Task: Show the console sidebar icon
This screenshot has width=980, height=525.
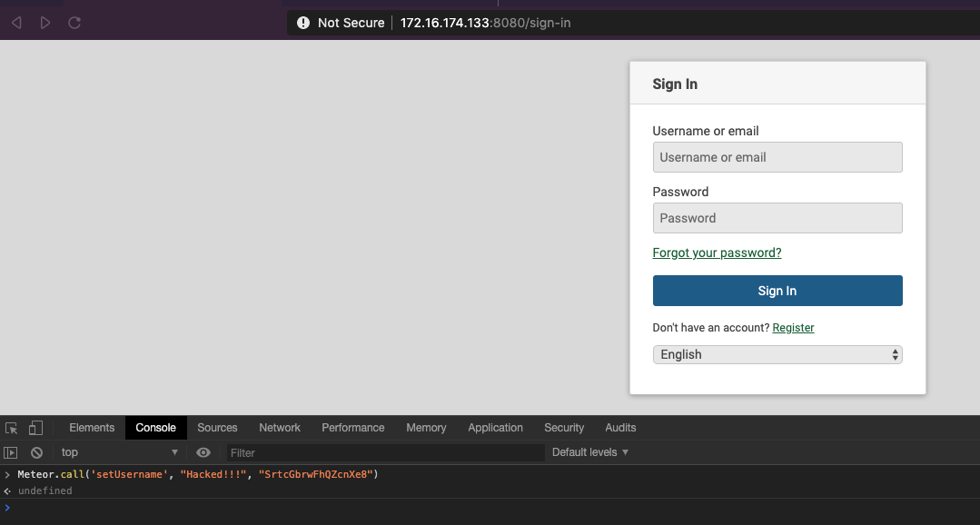Action: (x=11, y=452)
